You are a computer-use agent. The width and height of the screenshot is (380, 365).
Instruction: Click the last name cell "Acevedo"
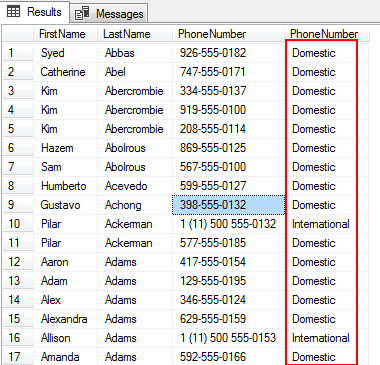(x=135, y=186)
